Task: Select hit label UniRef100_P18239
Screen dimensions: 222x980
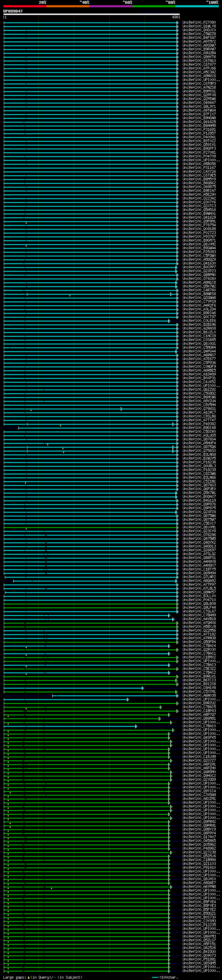Action: coord(199,470)
